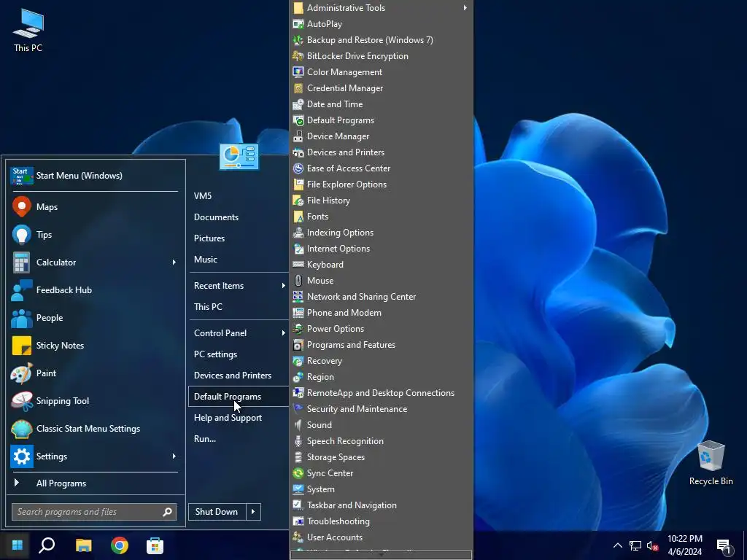Open Troubleshooting
This screenshot has height=560, width=747.
tap(381, 521)
